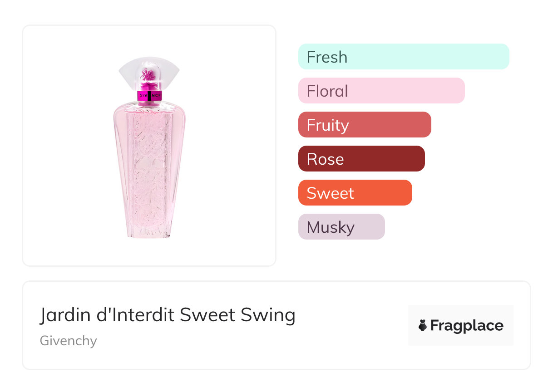Open the Fragplace wordmark link
This screenshot has height=392, width=553.
pos(467,325)
